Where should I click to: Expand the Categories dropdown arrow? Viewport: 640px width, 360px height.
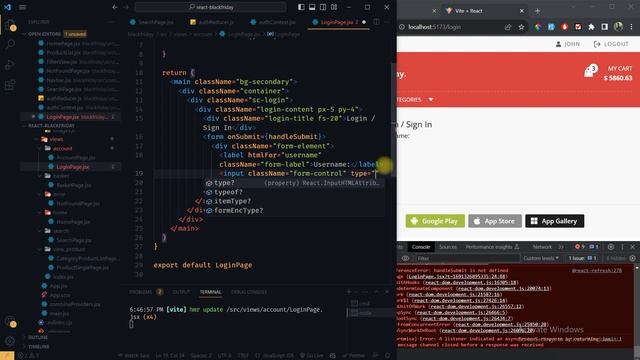(x=431, y=100)
